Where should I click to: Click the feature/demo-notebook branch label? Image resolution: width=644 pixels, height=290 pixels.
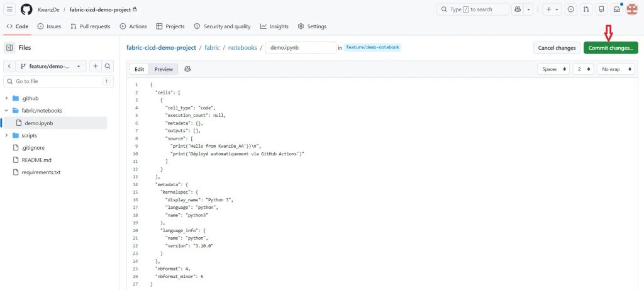(372, 48)
